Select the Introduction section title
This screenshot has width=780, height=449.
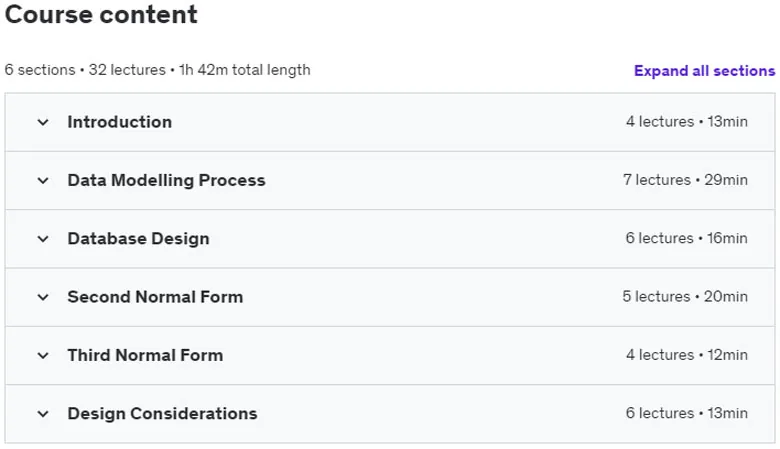pyautogui.click(x=119, y=122)
